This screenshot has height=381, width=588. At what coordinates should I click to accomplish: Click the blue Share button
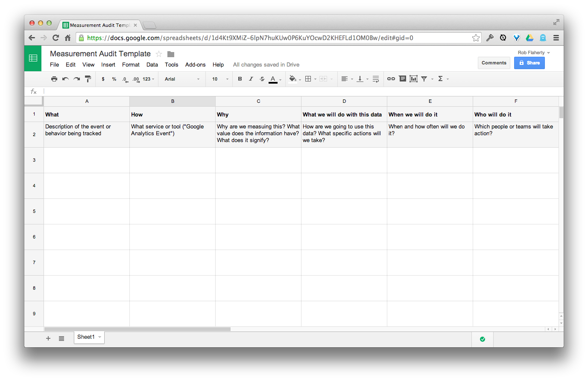coord(529,63)
